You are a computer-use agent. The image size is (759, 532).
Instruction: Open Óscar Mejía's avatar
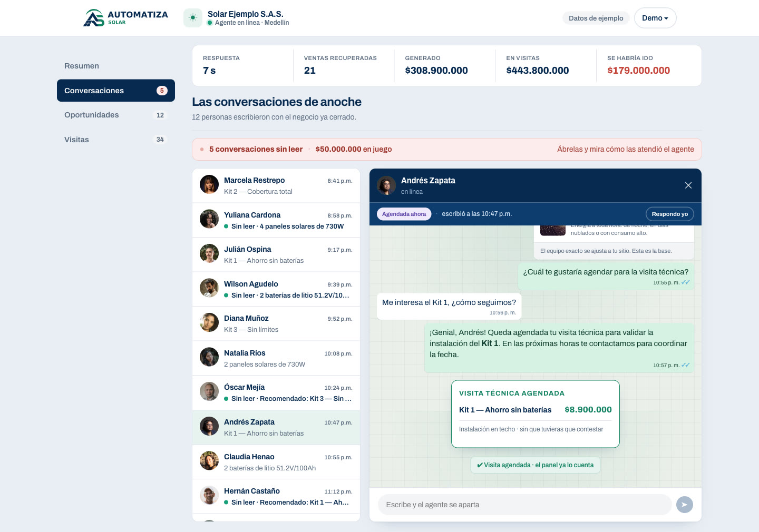click(x=209, y=391)
